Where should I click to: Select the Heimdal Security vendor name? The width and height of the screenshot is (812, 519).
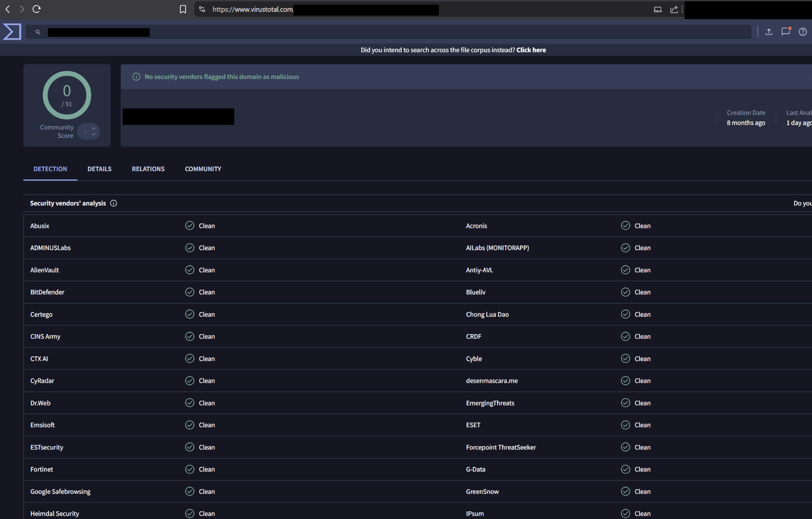55,513
